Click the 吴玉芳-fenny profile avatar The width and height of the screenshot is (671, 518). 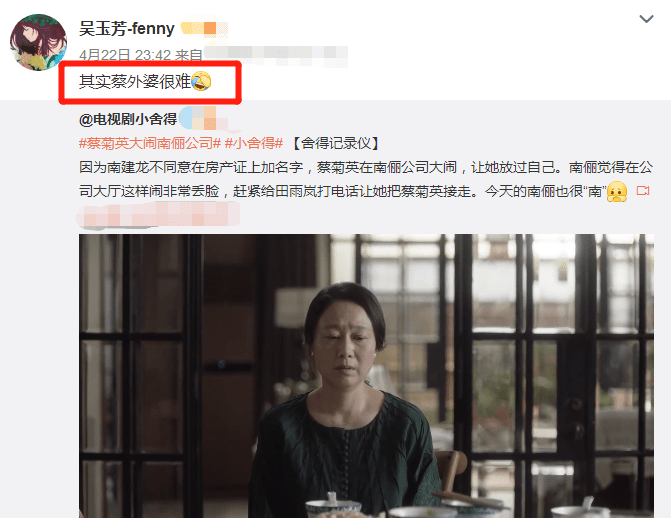(39, 42)
